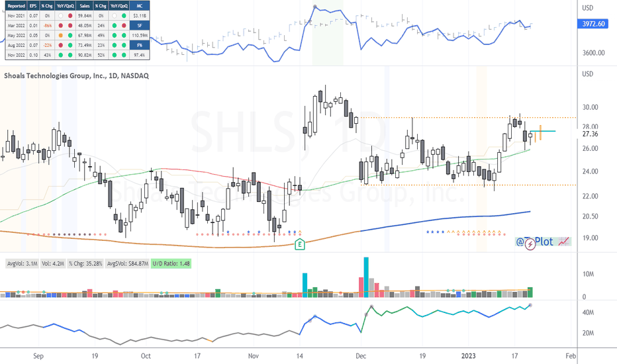Select the May 2022 row date
Viewport: 617px width, 364px height.
pos(17,36)
